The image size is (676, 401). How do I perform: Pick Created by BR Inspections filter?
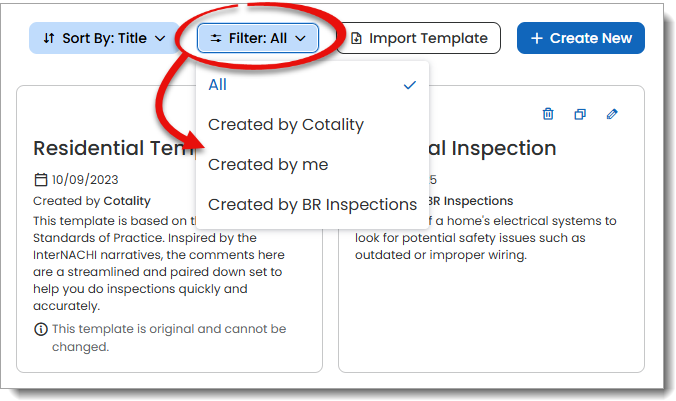[312, 204]
